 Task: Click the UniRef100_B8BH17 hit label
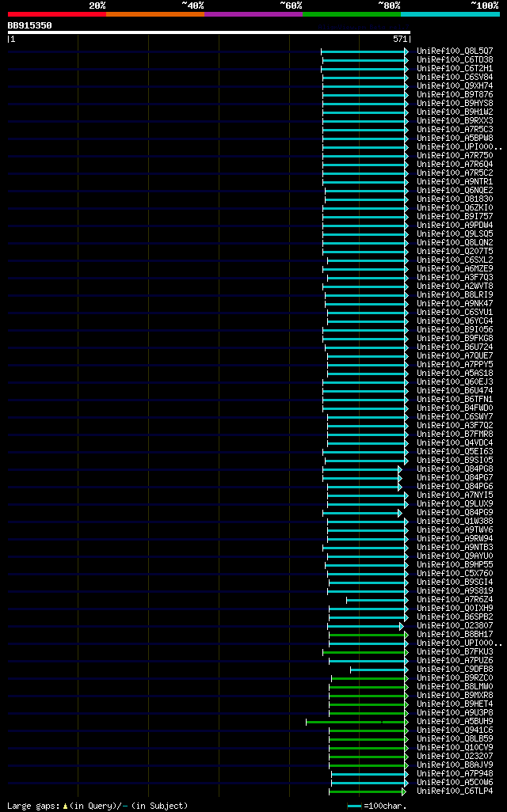pyautogui.click(x=456, y=635)
